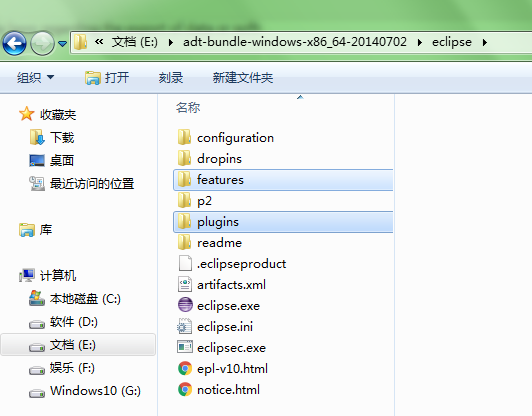Expand the hidden path chevron in address bar
Screen dimensions: 532x416
click(x=99, y=42)
